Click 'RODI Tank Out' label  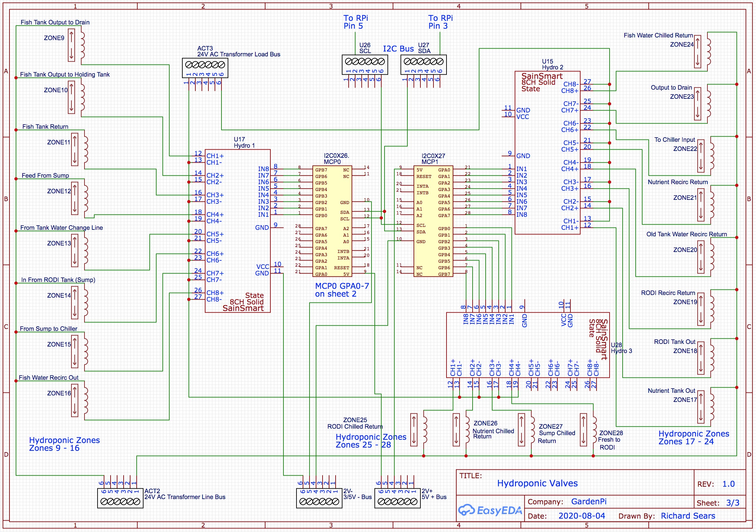point(675,342)
